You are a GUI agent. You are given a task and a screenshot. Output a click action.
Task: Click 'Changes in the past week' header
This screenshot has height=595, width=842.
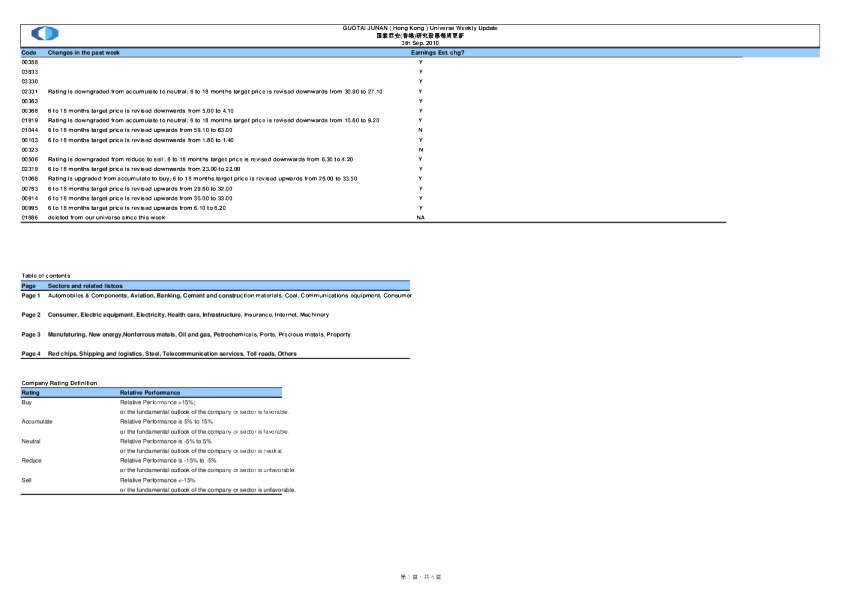coord(84,52)
